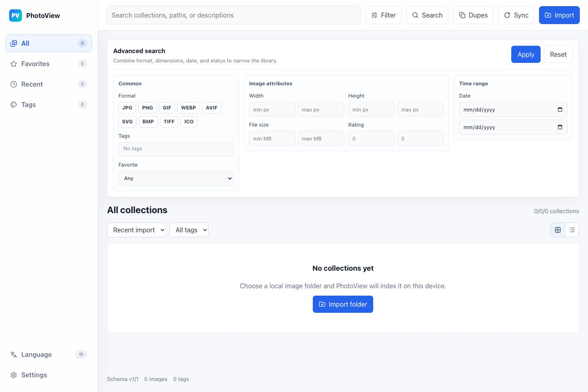This screenshot has width=588, height=392.
Task: Click the Dupes copy icon
Action: [462, 15]
